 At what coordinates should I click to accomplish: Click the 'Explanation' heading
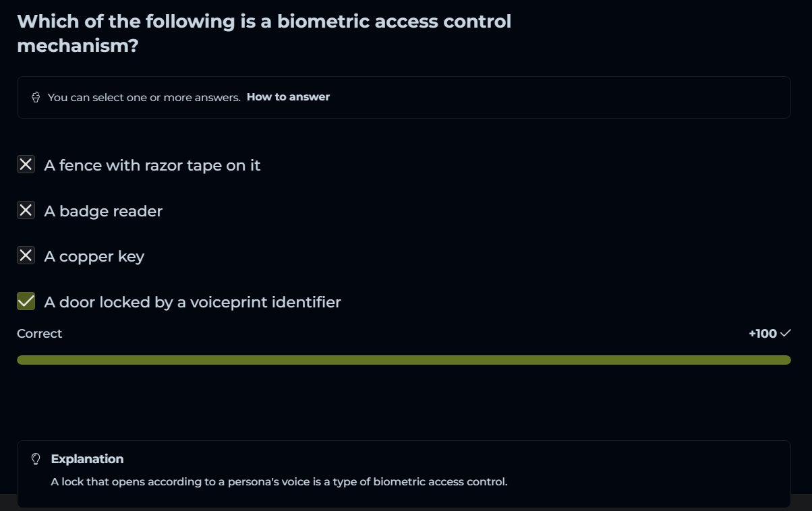click(x=87, y=459)
